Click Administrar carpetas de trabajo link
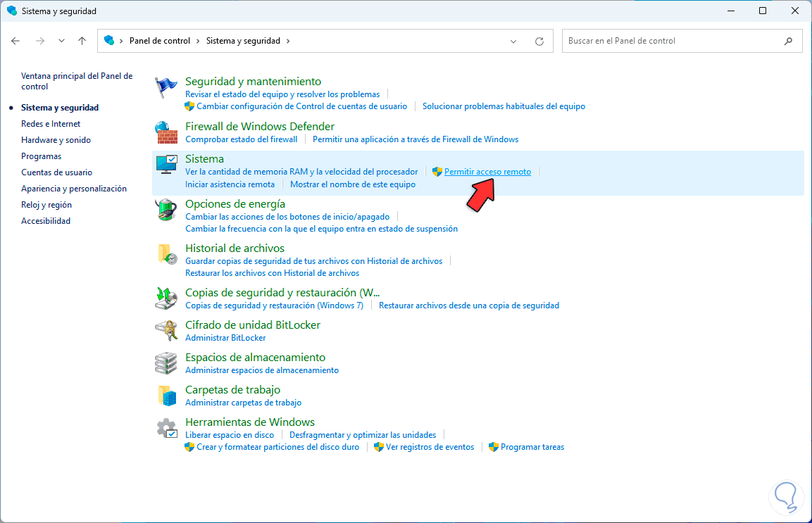812x523 pixels. (x=244, y=403)
